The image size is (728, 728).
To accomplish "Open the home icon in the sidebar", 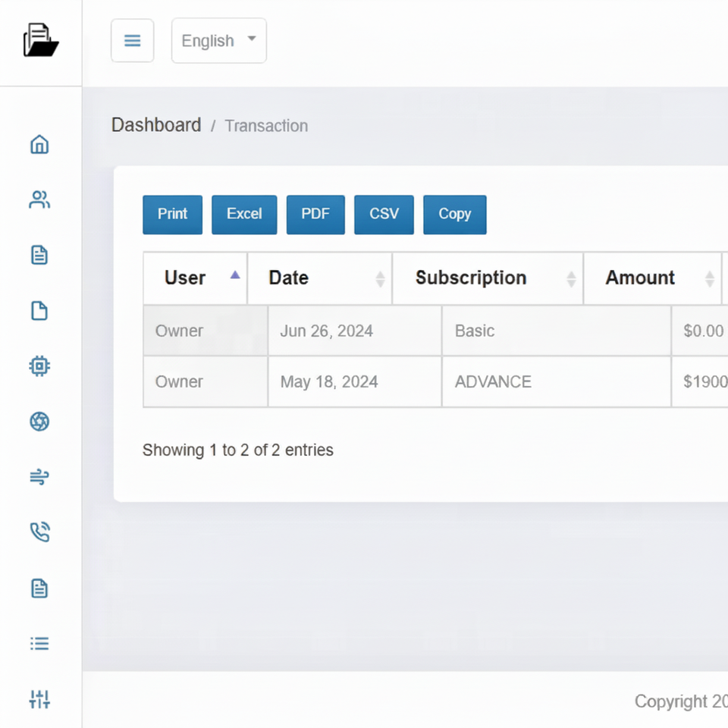I will click(x=39, y=144).
